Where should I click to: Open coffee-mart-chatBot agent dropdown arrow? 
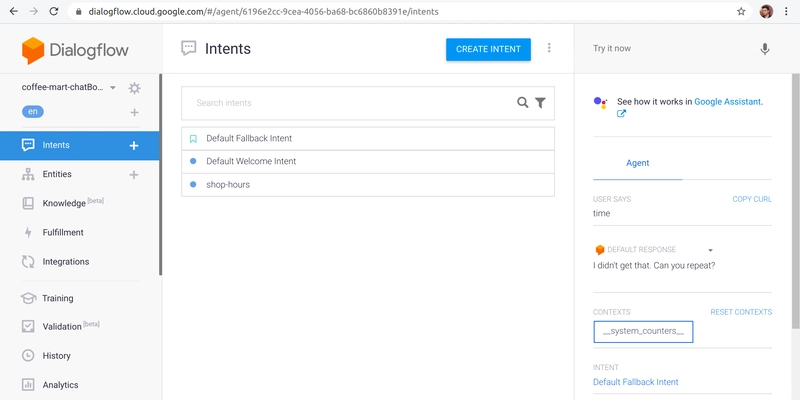coord(113,88)
